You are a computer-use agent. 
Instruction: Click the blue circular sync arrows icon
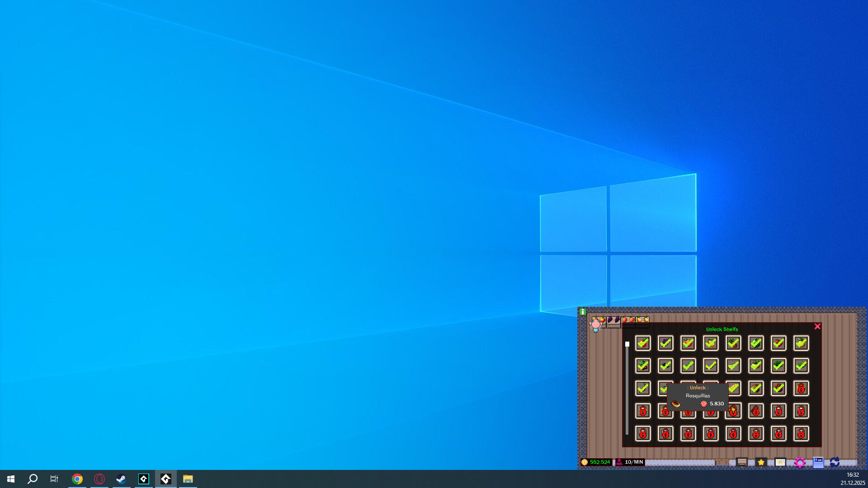(x=835, y=463)
